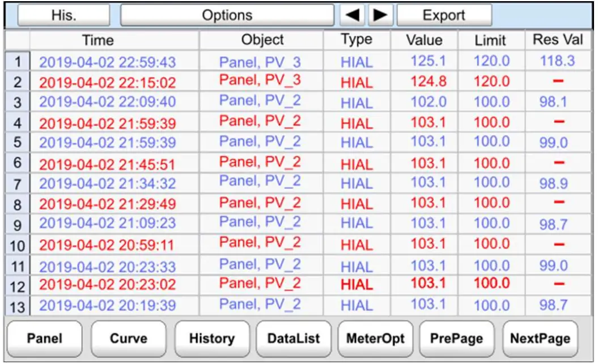Switch to the Curve tab
The height and width of the screenshot is (364, 598).
click(129, 339)
